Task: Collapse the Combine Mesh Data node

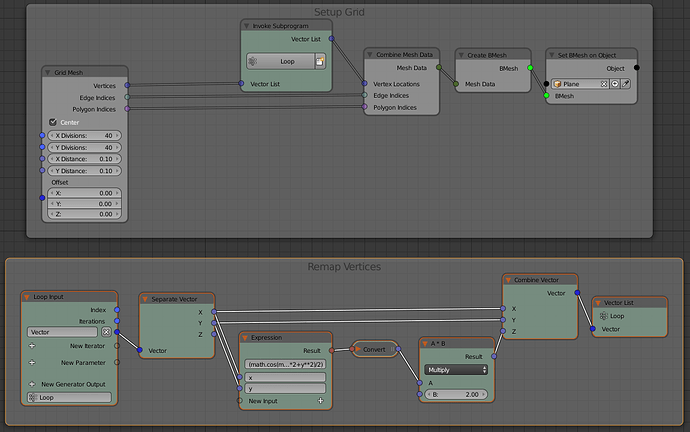Action: point(370,55)
